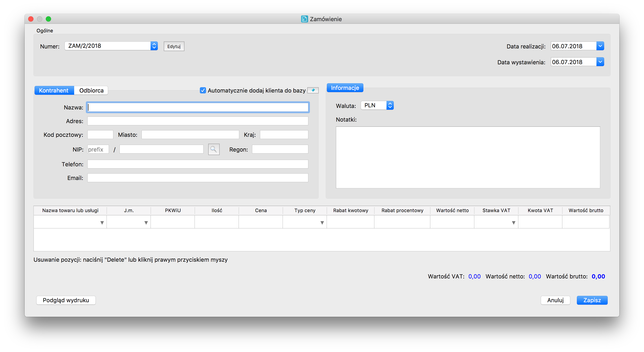
Task: Click the Rabat kwotowy column header
Action: click(x=350, y=210)
